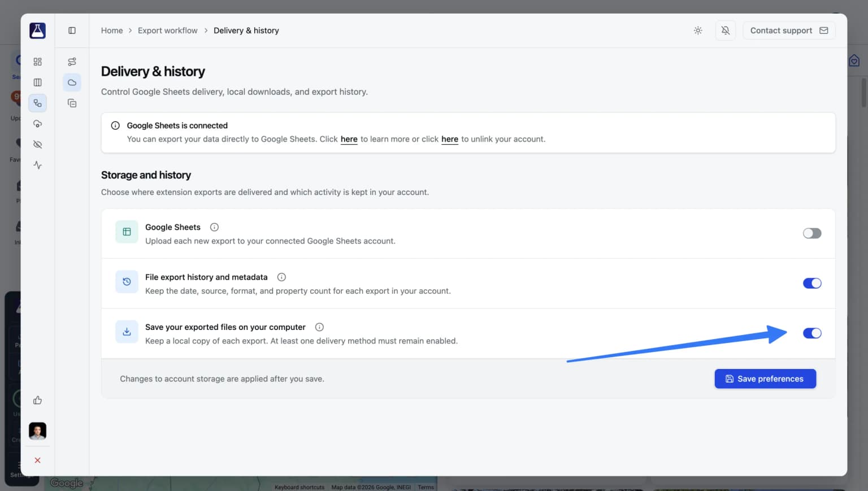Enable the Google Sheets upload toggle
The height and width of the screenshot is (491, 868).
tap(812, 233)
